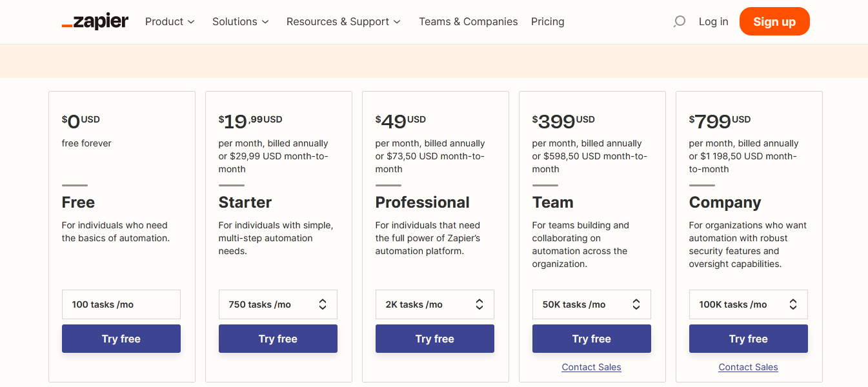This screenshot has height=387, width=868.
Task: Go to the Pricing page
Action: click(x=548, y=21)
